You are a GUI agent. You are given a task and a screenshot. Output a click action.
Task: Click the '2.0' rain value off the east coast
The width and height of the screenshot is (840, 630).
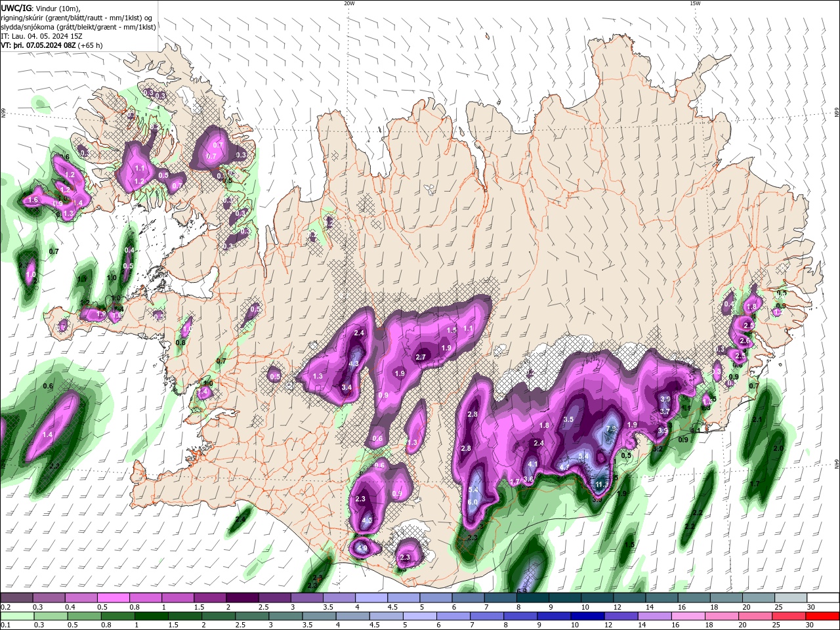779,448
